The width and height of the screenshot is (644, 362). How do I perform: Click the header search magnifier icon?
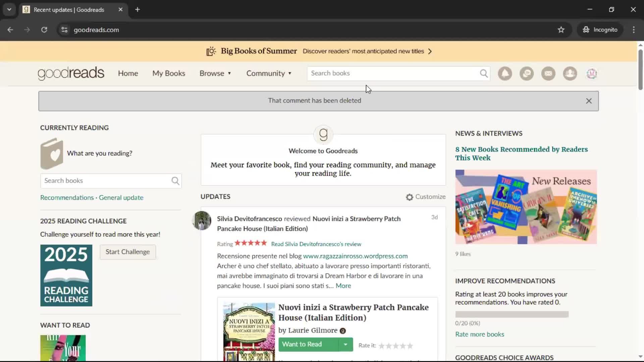484,73
